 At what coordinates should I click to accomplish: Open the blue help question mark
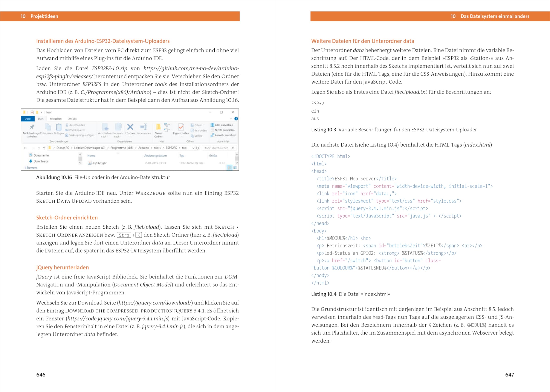click(x=236, y=118)
